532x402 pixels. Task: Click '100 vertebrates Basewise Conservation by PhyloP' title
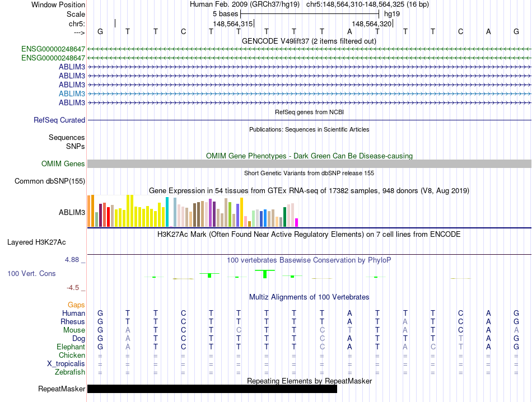click(309, 260)
